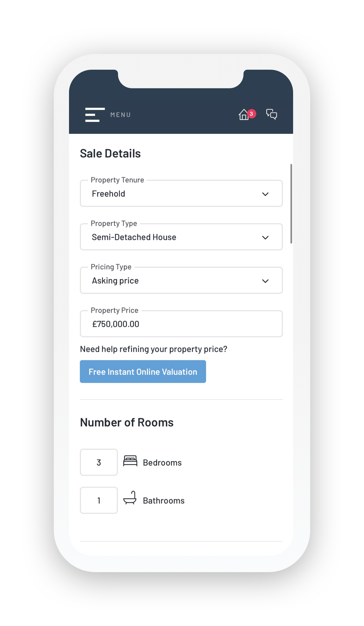This screenshot has width=364, height=626.
Task: Click the bathtub icon beside Bathrooms
Action: click(x=130, y=498)
